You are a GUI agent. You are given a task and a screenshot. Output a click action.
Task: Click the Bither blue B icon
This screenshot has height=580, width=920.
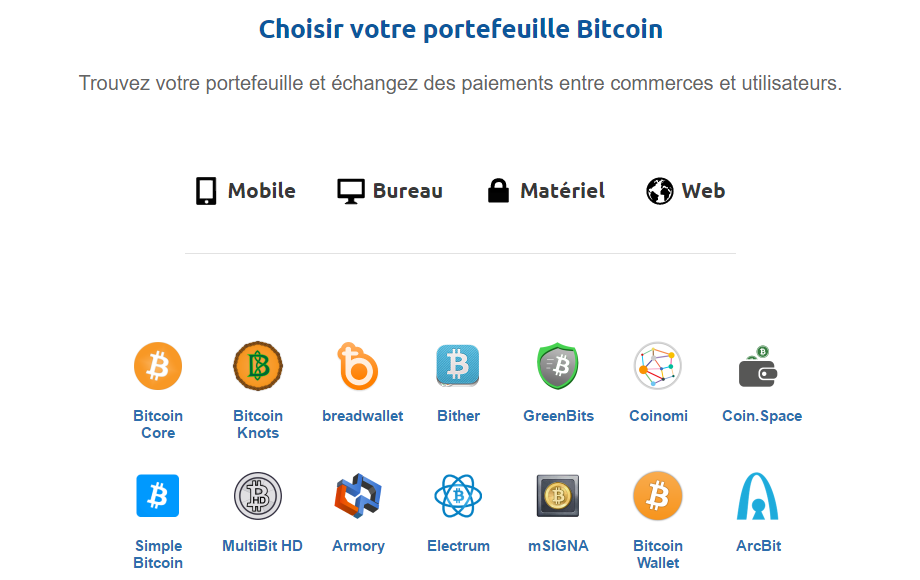pos(458,366)
